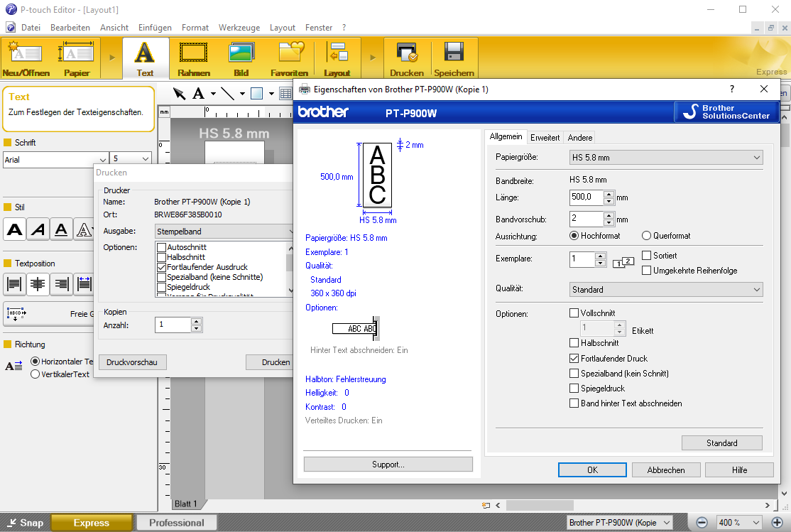Select the Text tool in toolbar
This screenshot has width=791, height=532.
click(x=145, y=58)
